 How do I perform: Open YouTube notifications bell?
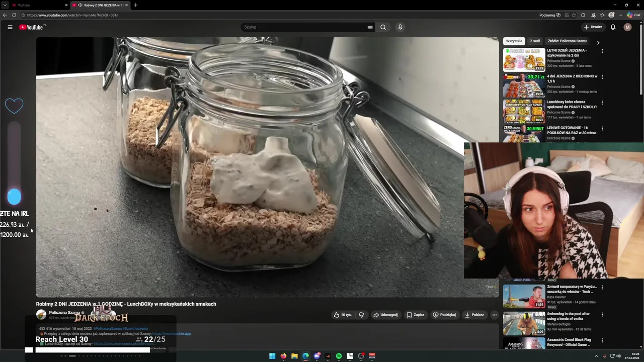click(613, 27)
